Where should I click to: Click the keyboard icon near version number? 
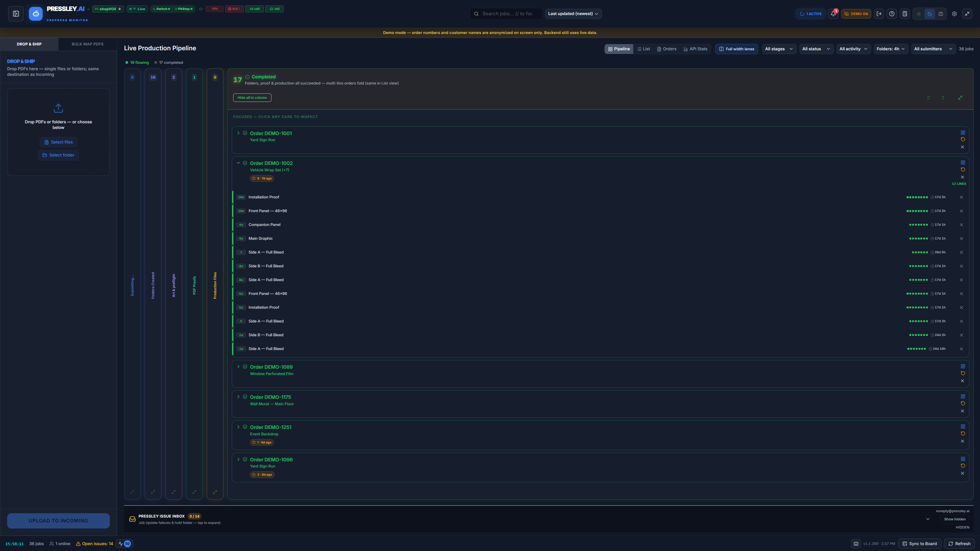856,544
